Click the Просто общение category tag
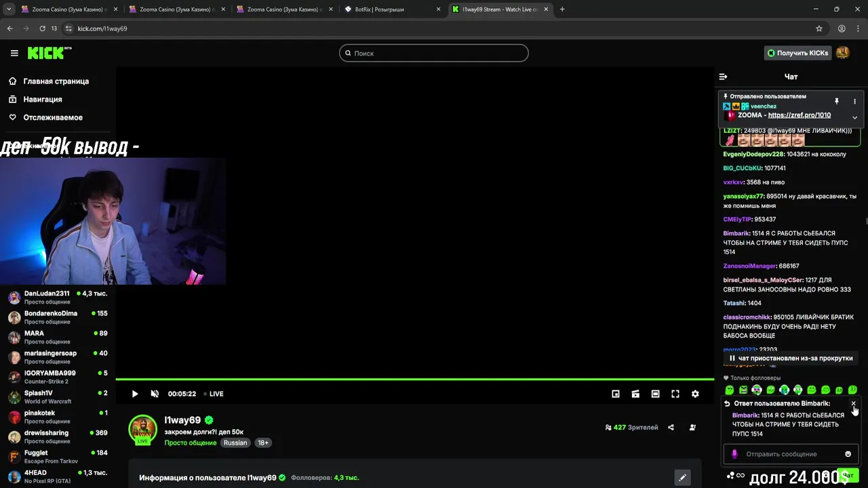 coord(191,443)
